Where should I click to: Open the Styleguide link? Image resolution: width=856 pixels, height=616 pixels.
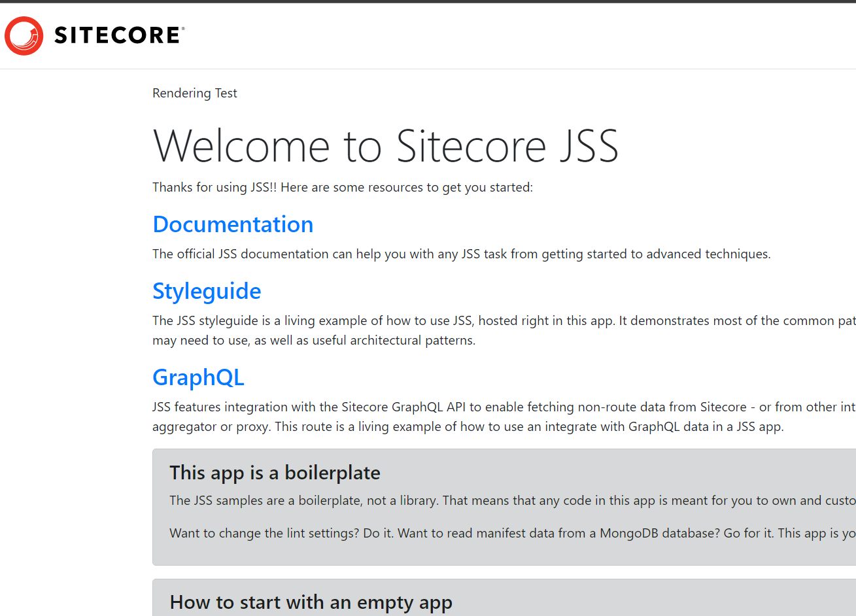coord(207,291)
